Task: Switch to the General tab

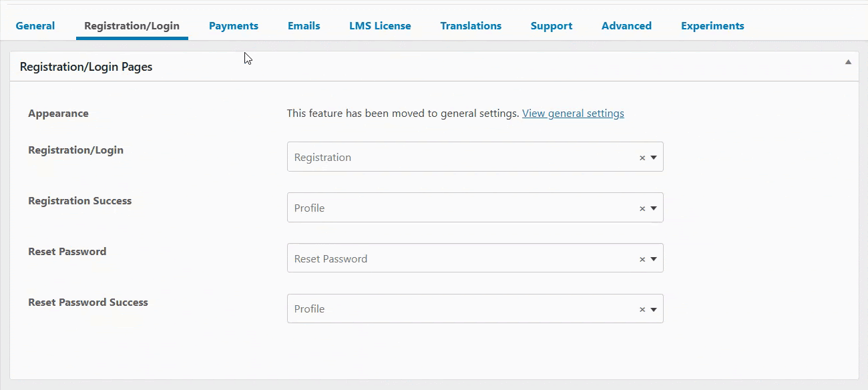Action: pyautogui.click(x=35, y=25)
